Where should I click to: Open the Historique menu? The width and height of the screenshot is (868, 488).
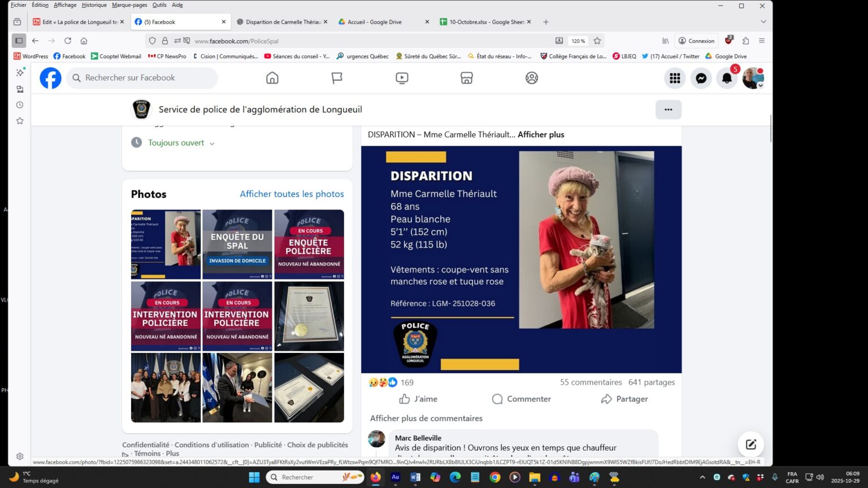(94, 5)
